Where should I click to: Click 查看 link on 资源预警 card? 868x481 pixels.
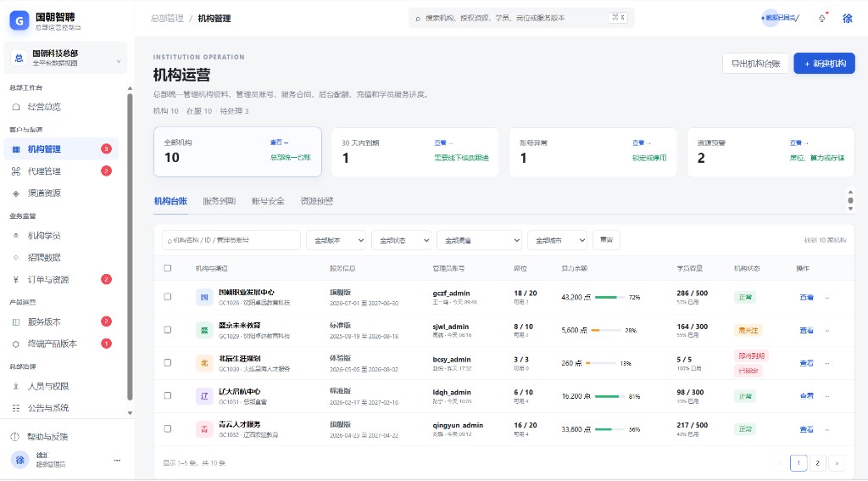[x=798, y=143]
